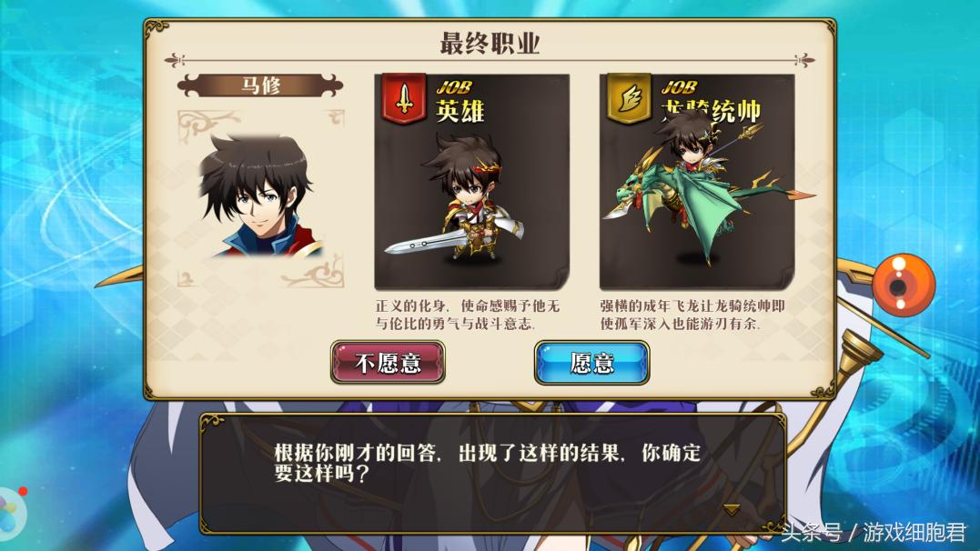The image size is (980, 551).
Task: Click the 龙骑统帅 job description text
Action: tap(692, 315)
